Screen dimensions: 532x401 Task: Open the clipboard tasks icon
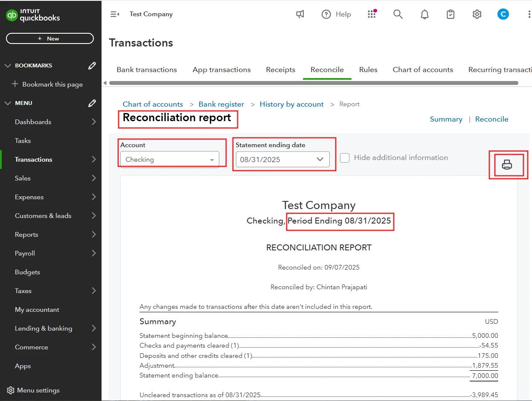451,15
